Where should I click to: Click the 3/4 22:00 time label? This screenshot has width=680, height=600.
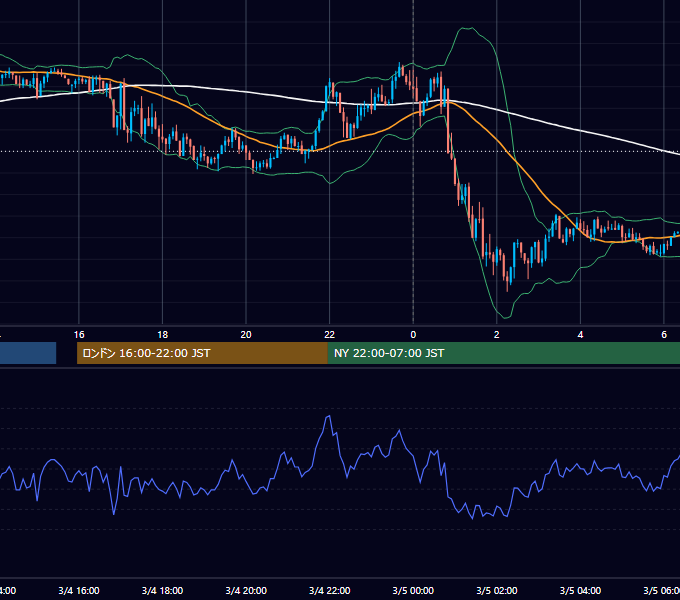coord(330,590)
